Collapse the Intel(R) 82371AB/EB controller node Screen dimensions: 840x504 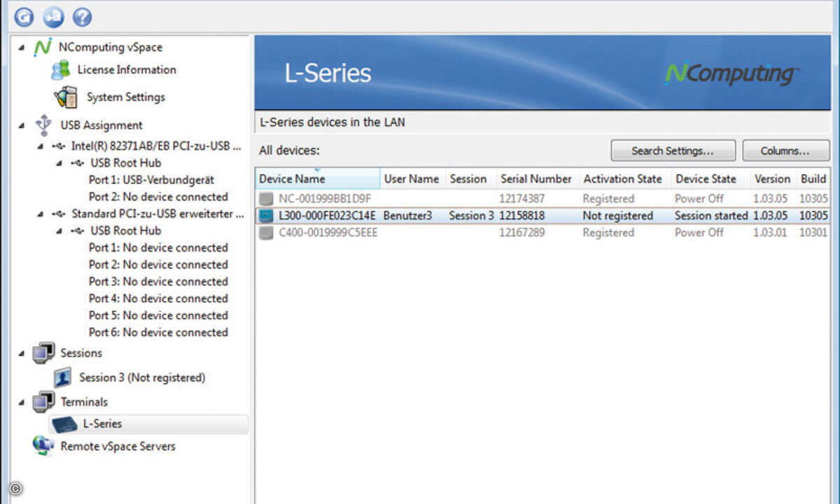41,146
